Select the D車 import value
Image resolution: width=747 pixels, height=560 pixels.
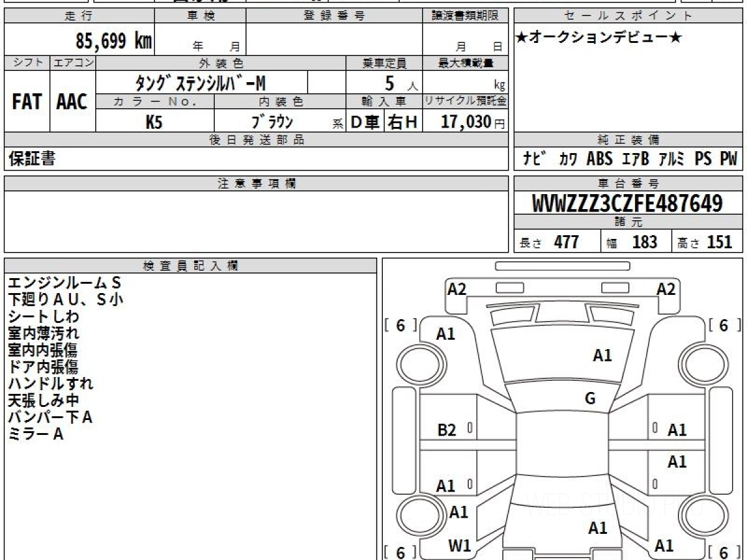(365, 122)
